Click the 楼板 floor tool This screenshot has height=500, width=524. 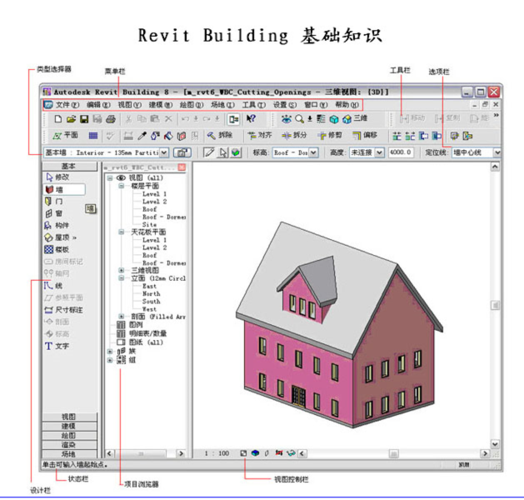[x=56, y=250]
